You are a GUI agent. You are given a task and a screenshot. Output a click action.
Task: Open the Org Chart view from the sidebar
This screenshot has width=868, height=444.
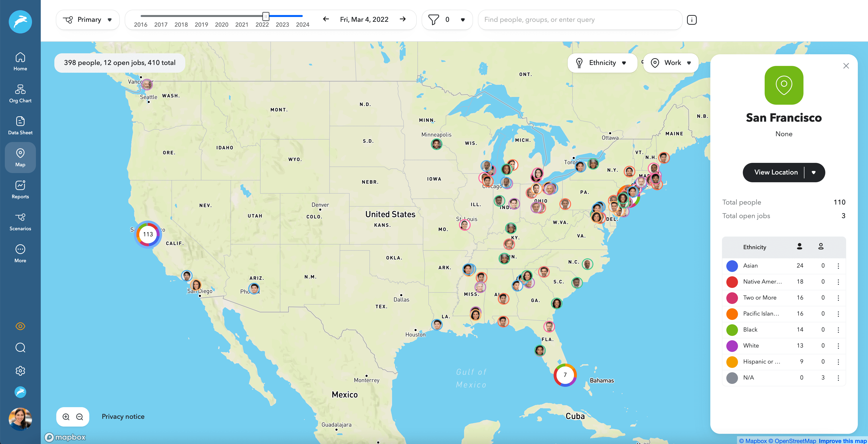tap(20, 93)
